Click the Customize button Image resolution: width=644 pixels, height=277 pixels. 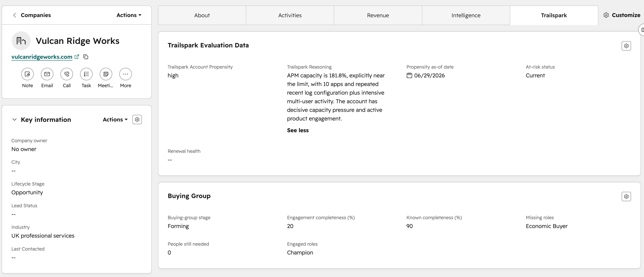tap(622, 15)
